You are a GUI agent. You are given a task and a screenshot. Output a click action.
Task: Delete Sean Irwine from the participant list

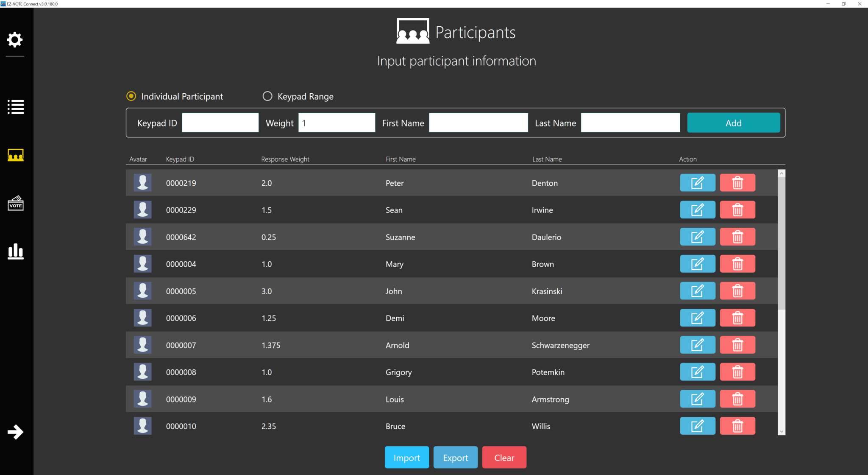(737, 210)
